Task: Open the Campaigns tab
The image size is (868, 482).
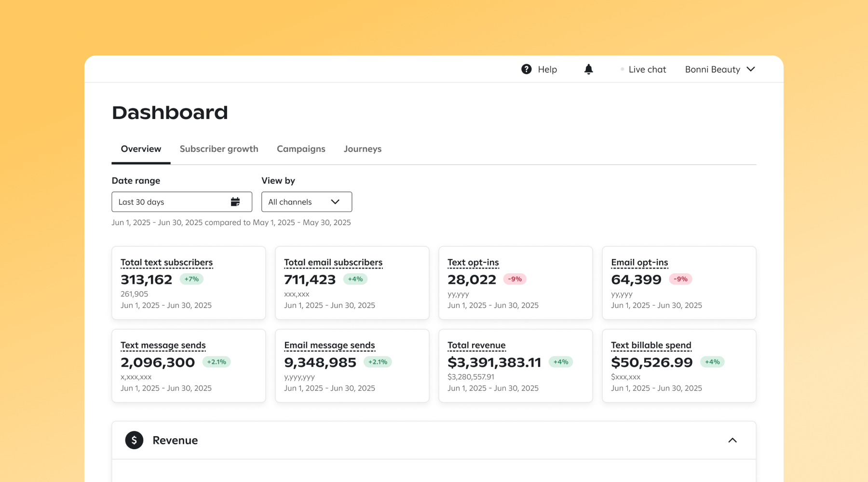Action: coord(300,149)
